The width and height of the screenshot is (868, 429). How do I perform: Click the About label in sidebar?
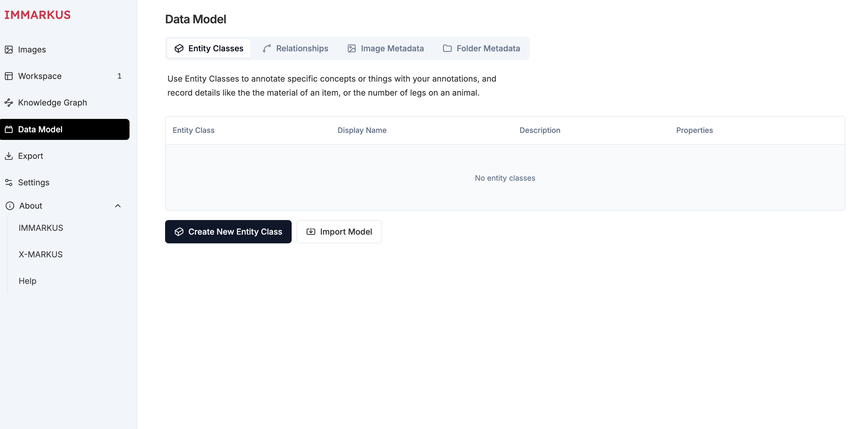pyautogui.click(x=31, y=206)
